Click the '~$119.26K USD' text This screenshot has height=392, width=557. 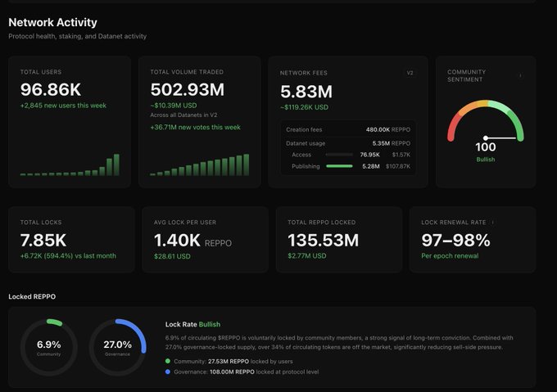[304, 107]
